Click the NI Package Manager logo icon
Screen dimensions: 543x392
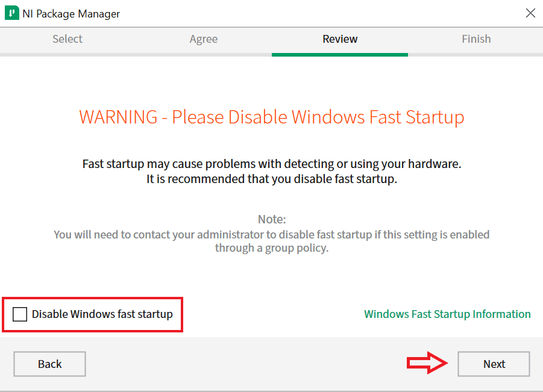coord(11,13)
